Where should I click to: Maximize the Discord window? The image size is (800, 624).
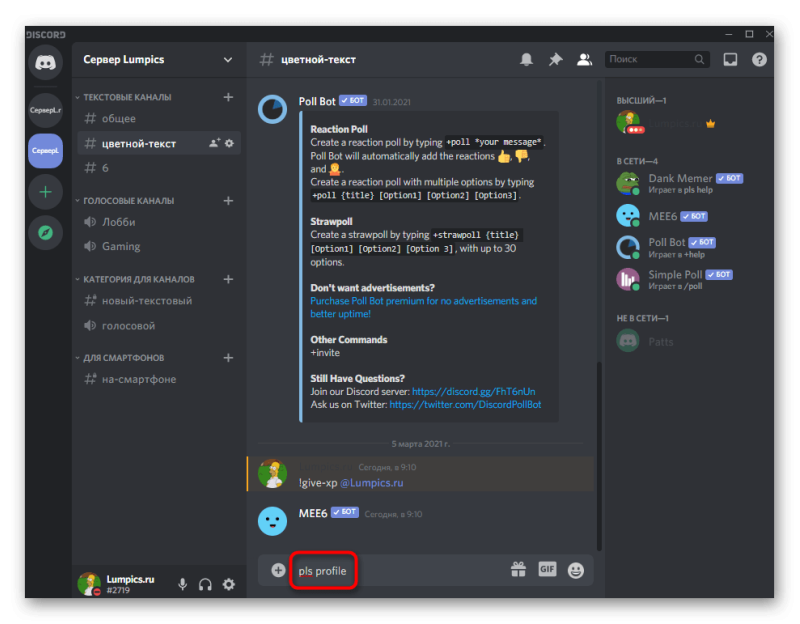tap(749, 34)
